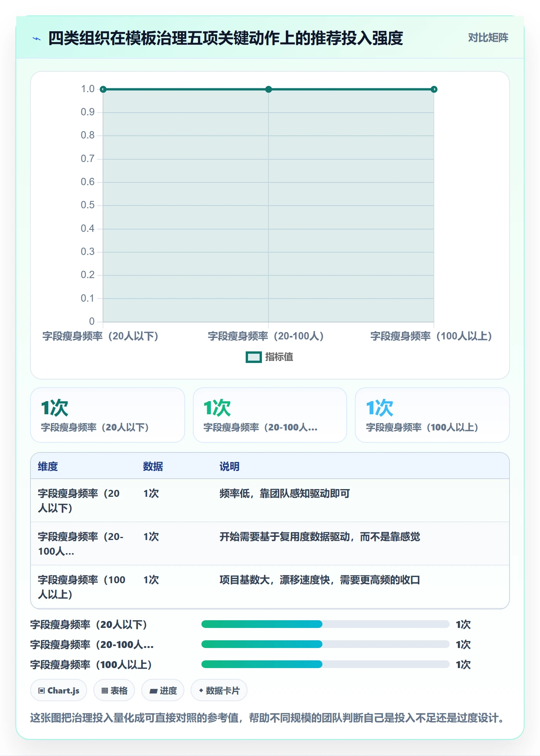This screenshot has width=540, height=756.
Task: Click the progress label 字段瘦身频率（20人以下）
Action: click(89, 625)
